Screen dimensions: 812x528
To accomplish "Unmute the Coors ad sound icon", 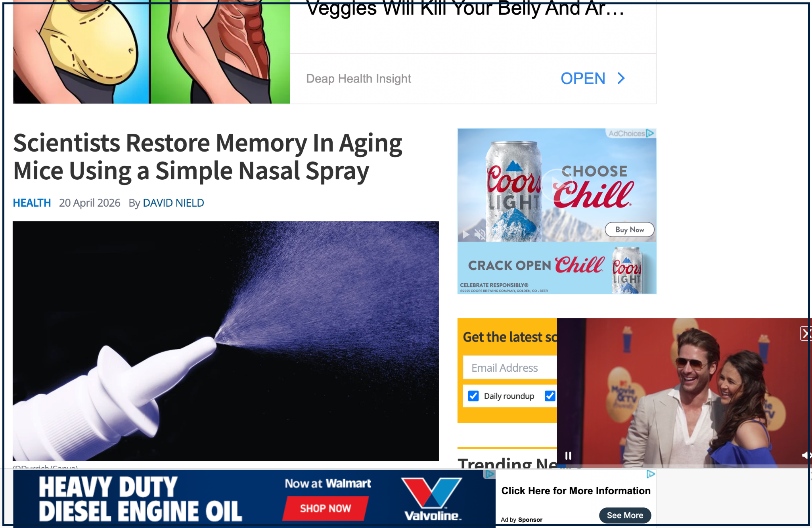I will (480, 234).
